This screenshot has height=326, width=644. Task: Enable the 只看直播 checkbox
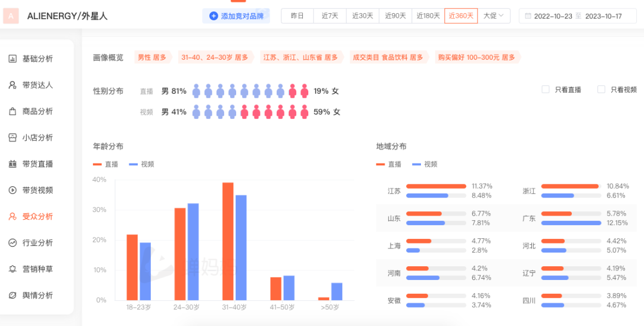[545, 90]
